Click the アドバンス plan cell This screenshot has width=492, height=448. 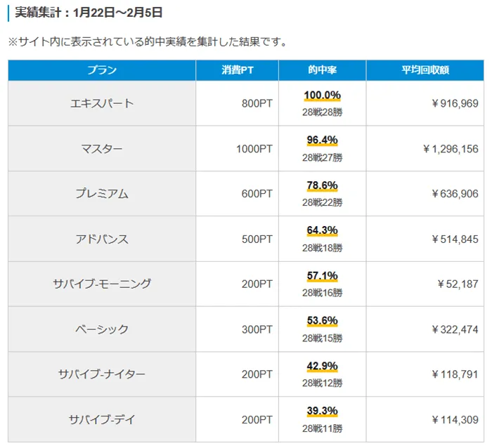tap(102, 239)
